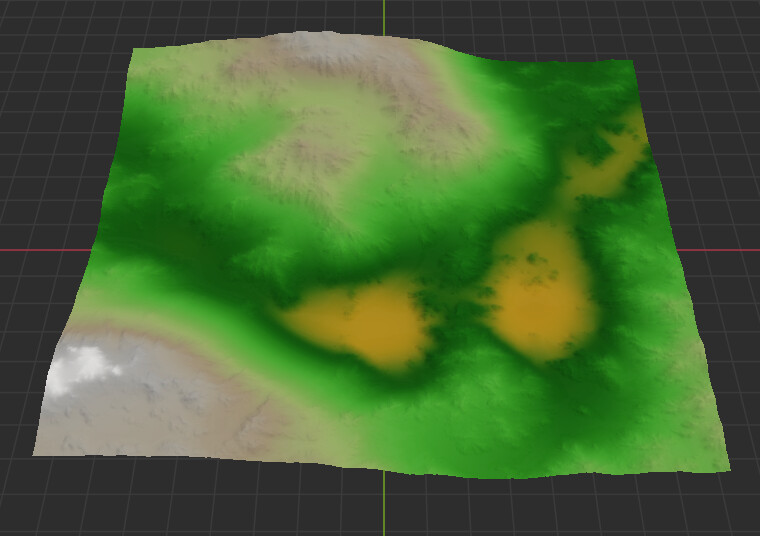Click the green Y-axis line above the terrain
The image size is (760, 536).
pyautogui.click(x=383, y=15)
